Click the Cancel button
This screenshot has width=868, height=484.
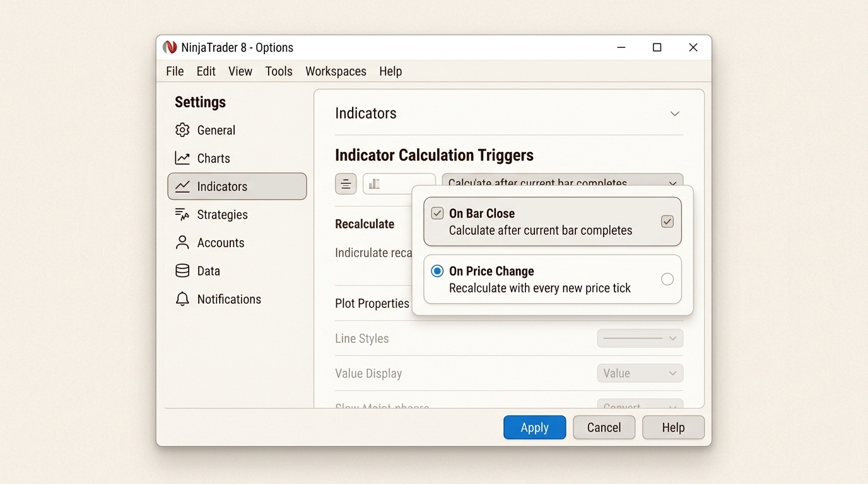coord(604,427)
